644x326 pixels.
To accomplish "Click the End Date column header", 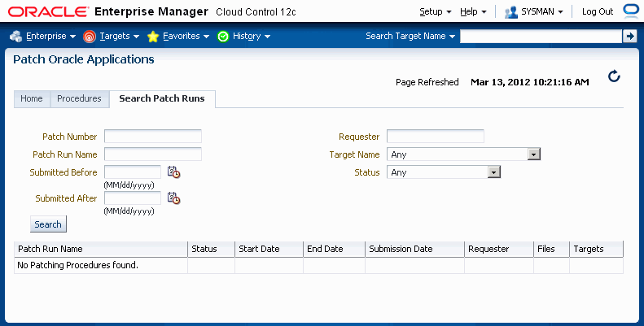I will [x=334, y=249].
